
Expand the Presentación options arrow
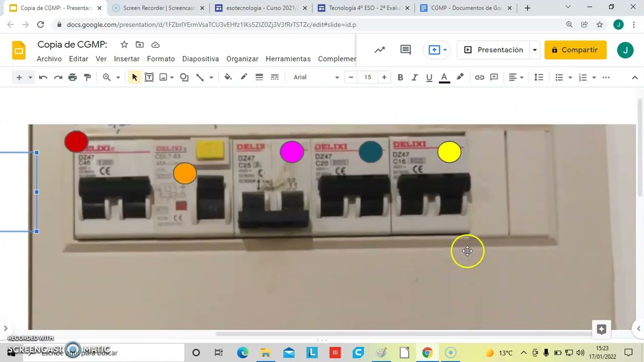(535, 50)
